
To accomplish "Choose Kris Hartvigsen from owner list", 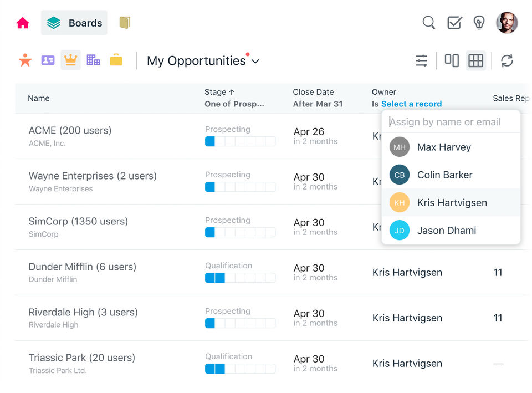I will 451,203.
